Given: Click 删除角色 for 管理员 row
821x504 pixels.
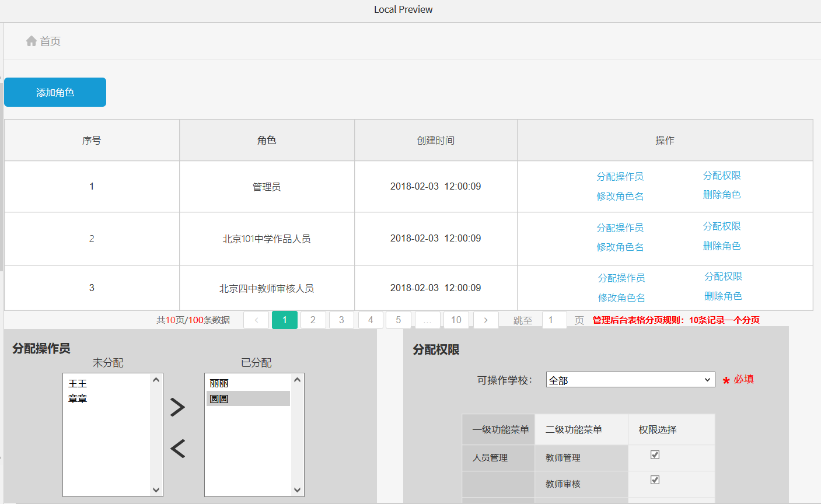Looking at the screenshot, I should coord(722,194).
